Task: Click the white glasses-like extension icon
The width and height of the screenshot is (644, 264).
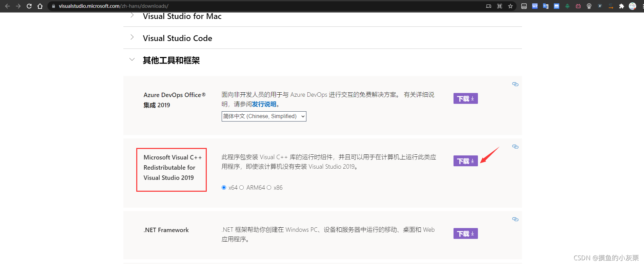Action: tap(524, 6)
